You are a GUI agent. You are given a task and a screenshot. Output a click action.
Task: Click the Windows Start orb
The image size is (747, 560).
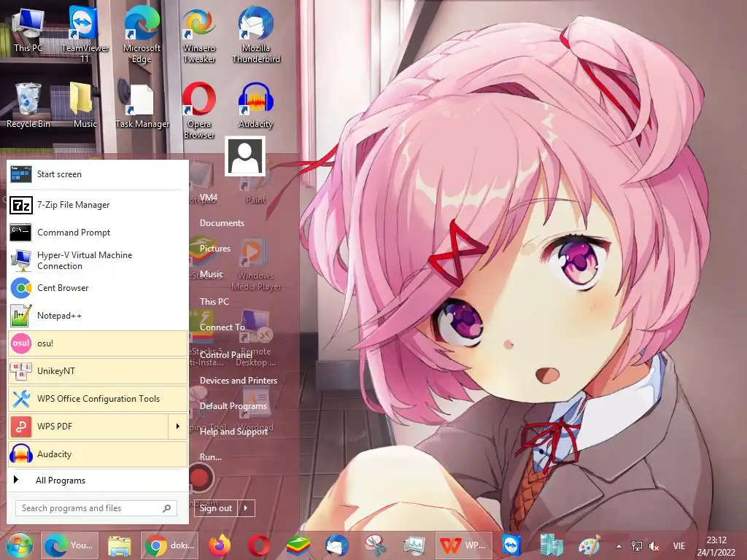pyautogui.click(x=20, y=545)
